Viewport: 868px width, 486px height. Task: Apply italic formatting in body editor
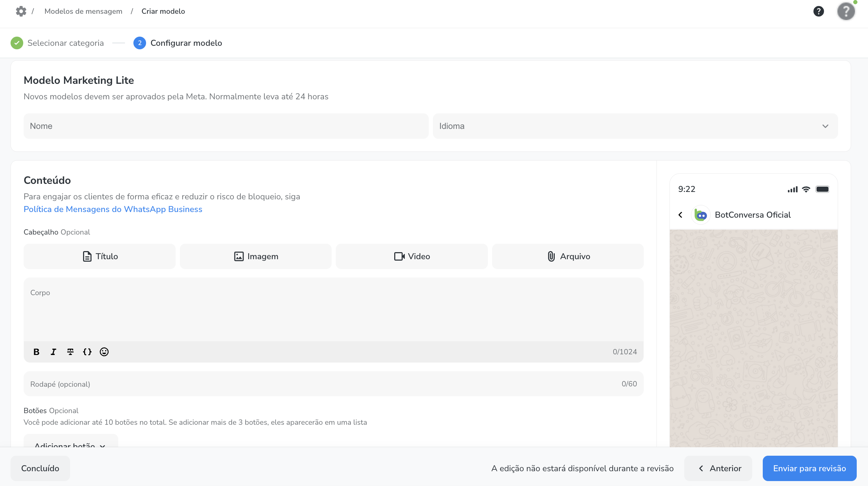tap(53, 352)
